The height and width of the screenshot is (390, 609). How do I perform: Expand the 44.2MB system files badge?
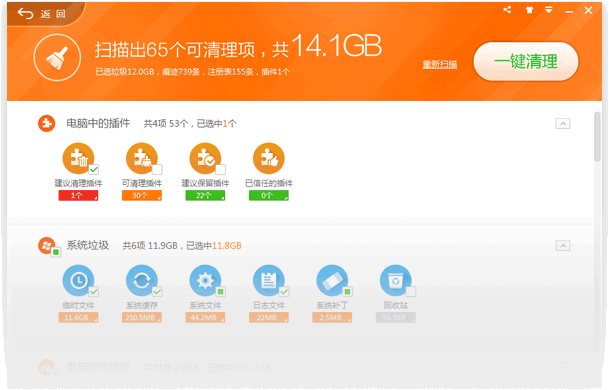click(x=205, y=317)
